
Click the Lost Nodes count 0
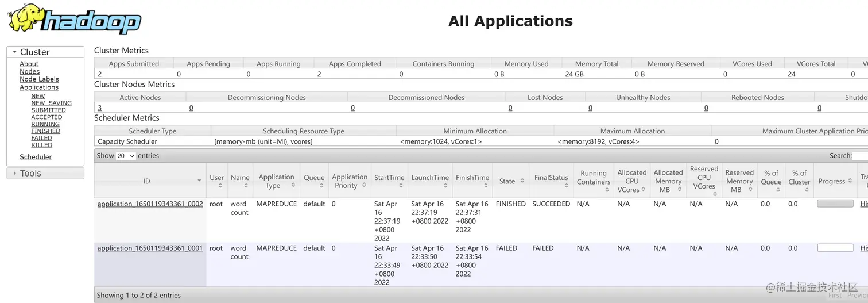[510, 108]
